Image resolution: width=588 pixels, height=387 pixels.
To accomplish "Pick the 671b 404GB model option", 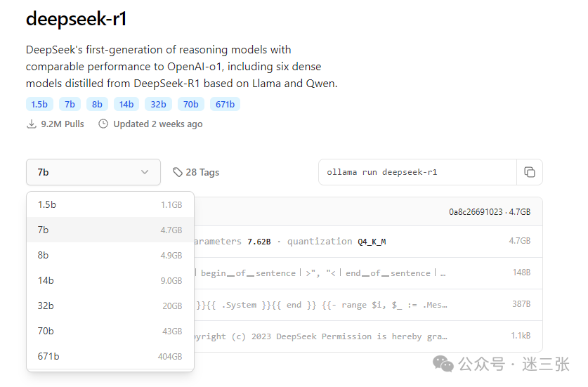I will pyautogui.click(x=110, y=356).
